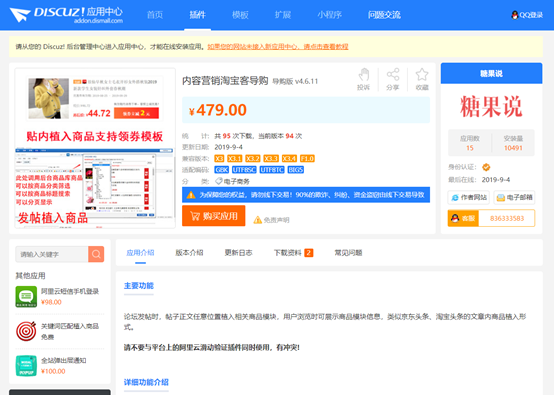
Task: Click the 收藏 star icon
Action: pyautogui.click(x=422, y=75)
